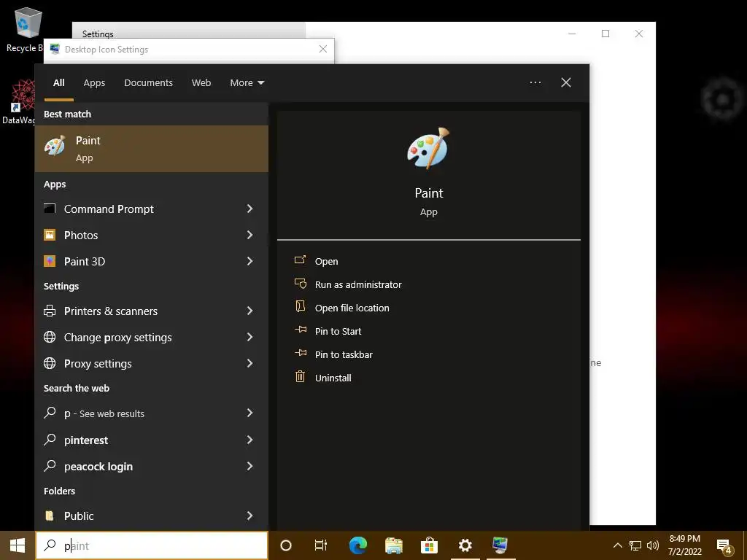Expand Proxy settings result arrow

249,363
